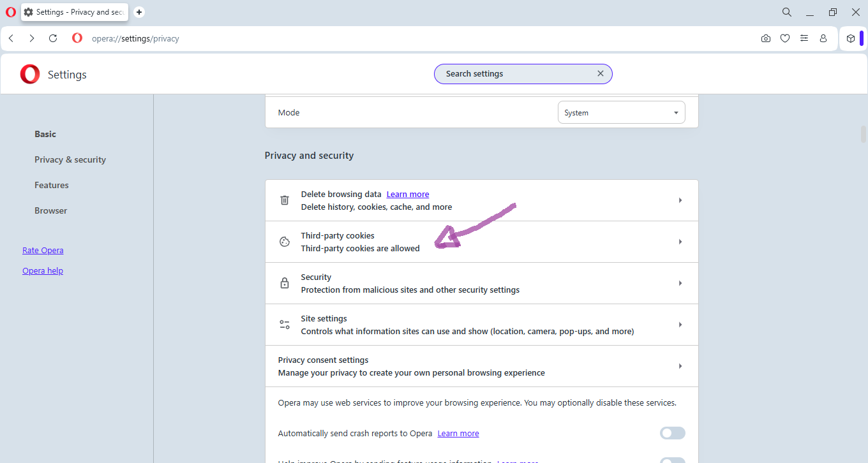The height and width of the screenshot is (463, 868).
Task: Open the profile account icon
Action: click(823, 38)
